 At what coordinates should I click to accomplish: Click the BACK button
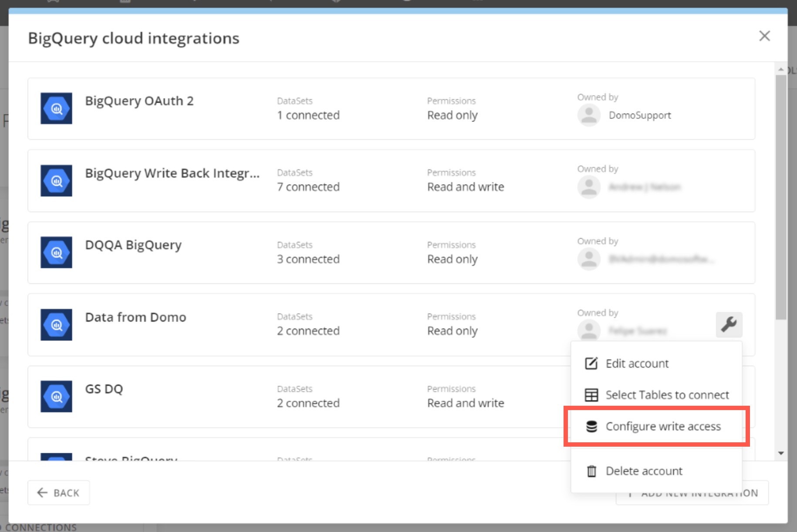pyautogui.click(x=58, y=492)
